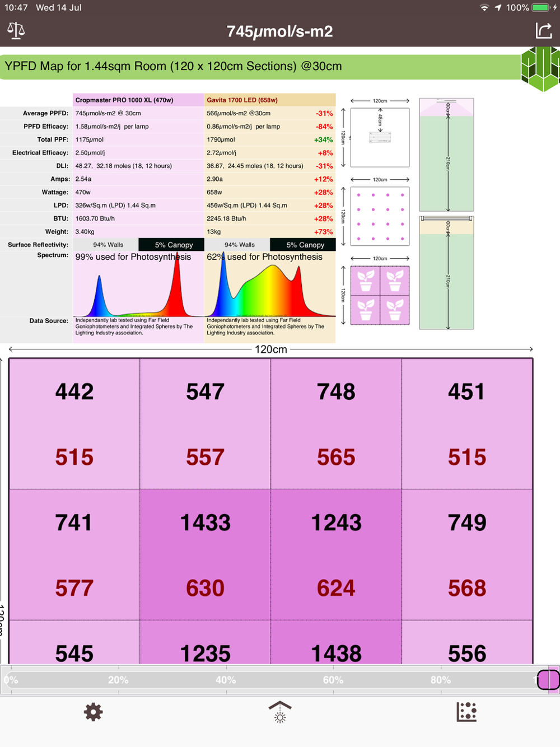This screenshot has height=747, width=560.
Task: Select the grid cell showing 1243
Action: 336,554
